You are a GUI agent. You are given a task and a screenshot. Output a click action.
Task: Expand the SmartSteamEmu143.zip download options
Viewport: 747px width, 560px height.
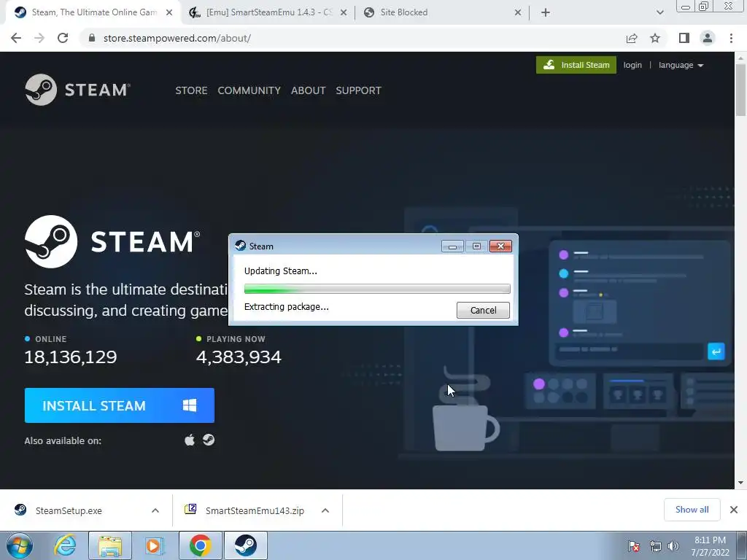325,510
